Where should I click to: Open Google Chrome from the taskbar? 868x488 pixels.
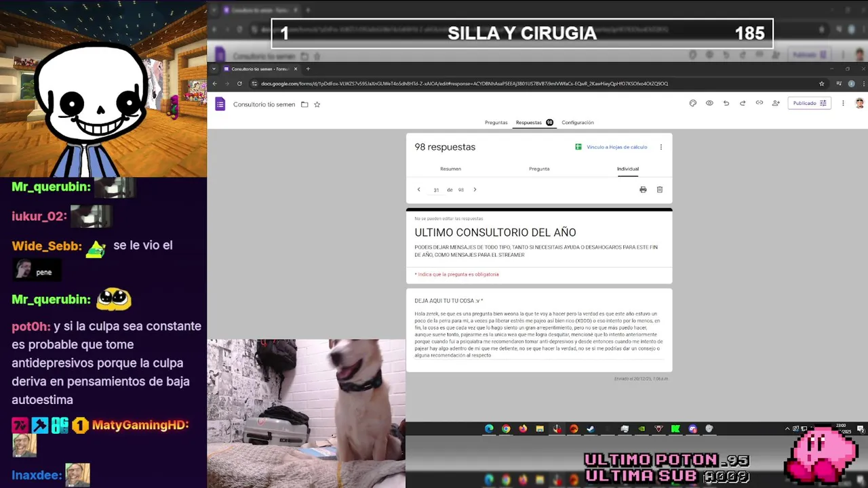click(506, 428)
